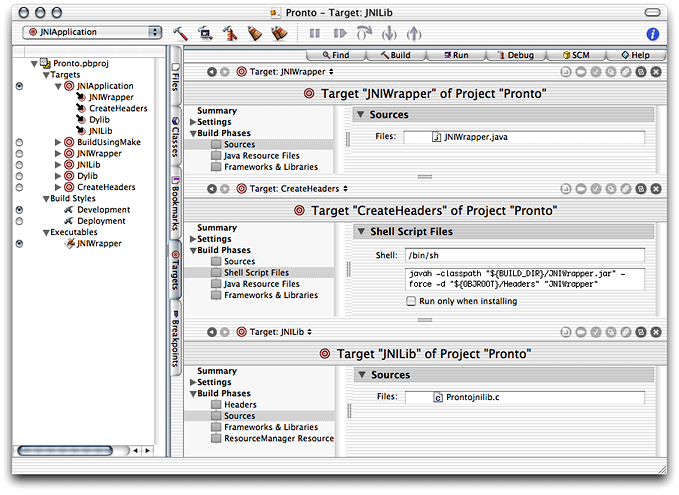Click the Step Over toolbar icon
The width and height of the screenshot is (679, 495).
pos(364,33)
